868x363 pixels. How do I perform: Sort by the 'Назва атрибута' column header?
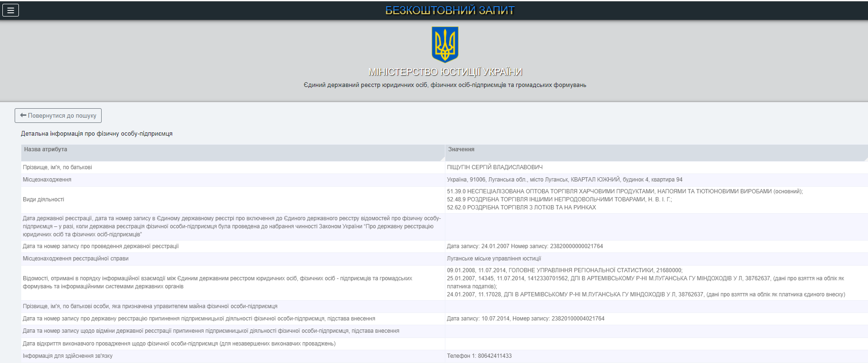pyautogui.click(x=45, y=149)
